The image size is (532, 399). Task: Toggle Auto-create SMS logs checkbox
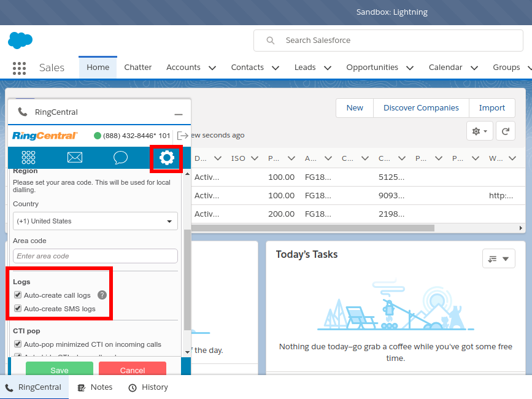point(18,309)
